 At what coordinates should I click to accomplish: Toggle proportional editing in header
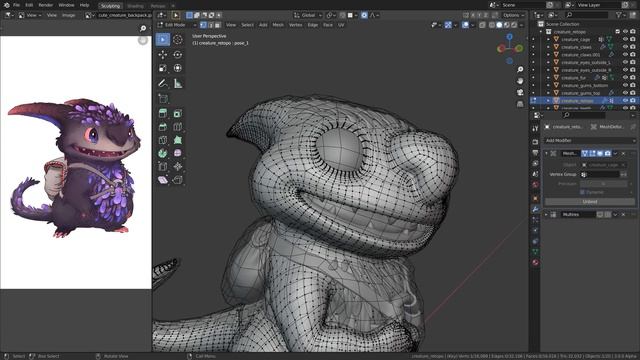[x=364, y=15]
